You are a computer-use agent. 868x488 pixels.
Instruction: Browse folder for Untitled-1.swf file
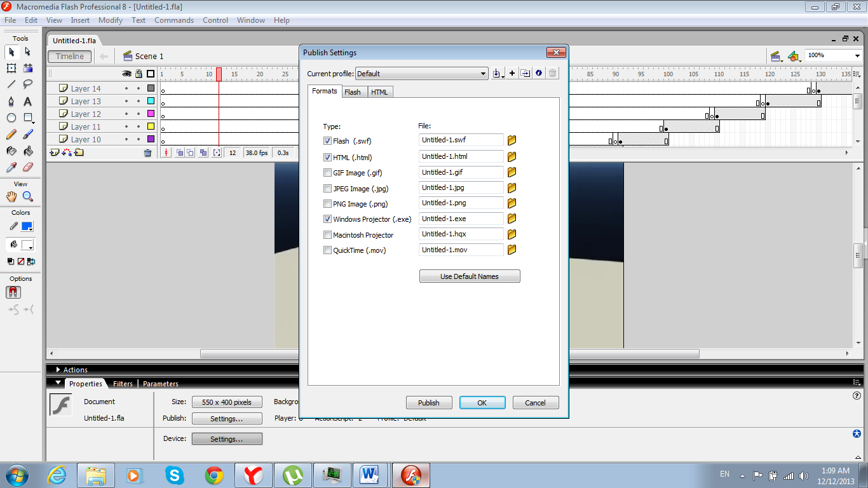point(512,140)
